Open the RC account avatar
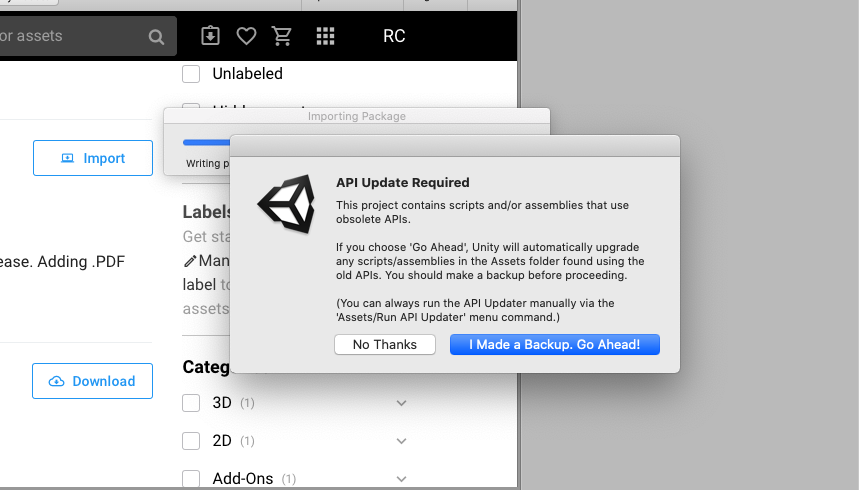The width and height of the screenshot is (859, 490). 394,36
